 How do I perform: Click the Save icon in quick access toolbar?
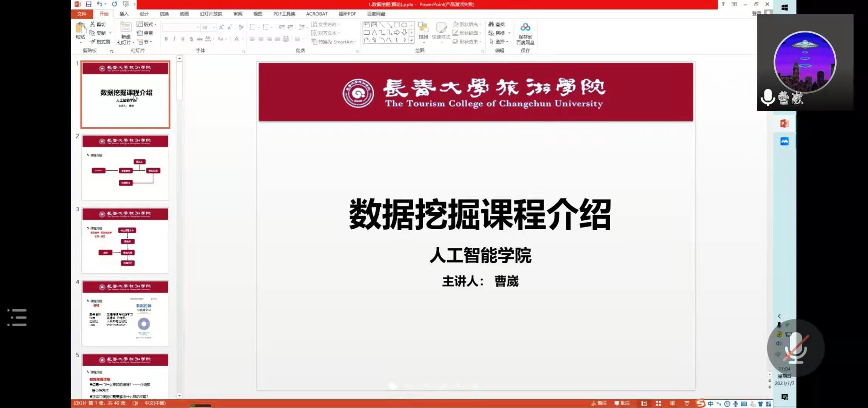[88, 4]
